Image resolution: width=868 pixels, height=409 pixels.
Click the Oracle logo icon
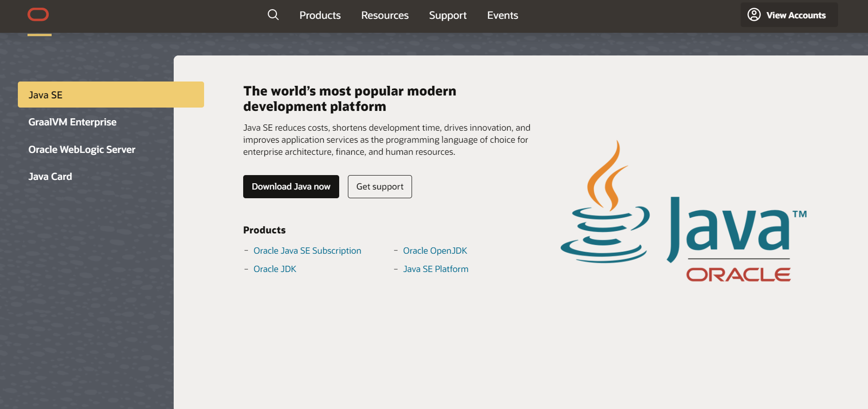pyautogui.click(x=38, y=15)
